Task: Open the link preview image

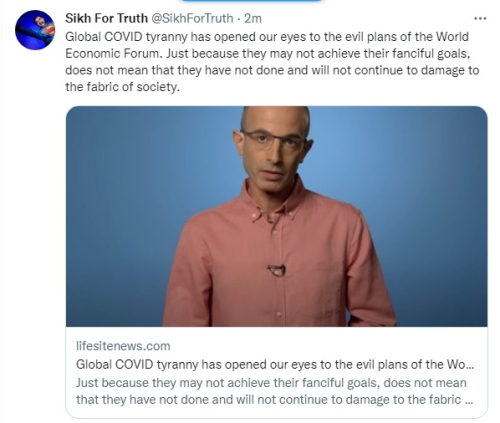Action: pyautogui.click(x=277, y=216)
